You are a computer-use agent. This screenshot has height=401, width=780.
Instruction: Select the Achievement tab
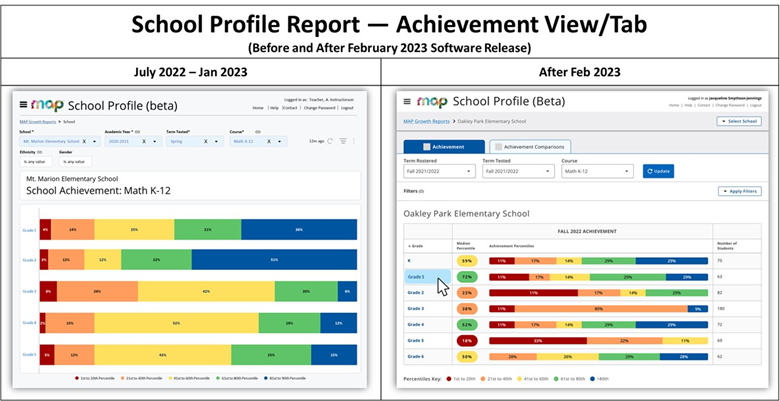pyautogui.click(x=442, y=146)
